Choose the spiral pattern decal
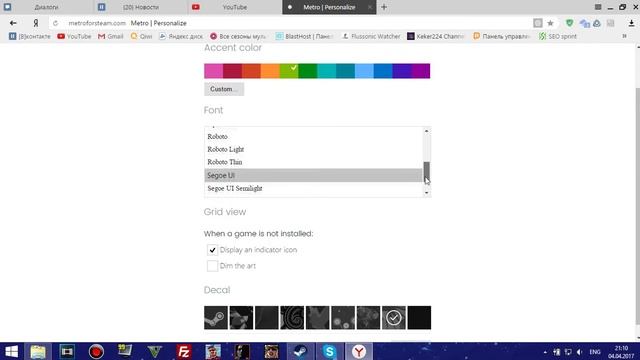This screenshot has width=640, height=360. point(292,318)
